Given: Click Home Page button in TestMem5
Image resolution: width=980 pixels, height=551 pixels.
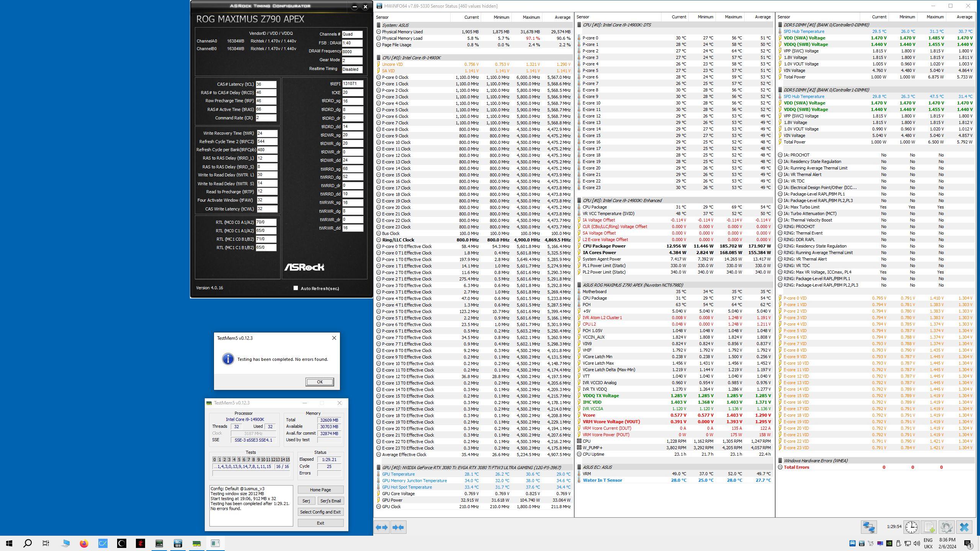Looking at the screenshot, I should point(320,490).
